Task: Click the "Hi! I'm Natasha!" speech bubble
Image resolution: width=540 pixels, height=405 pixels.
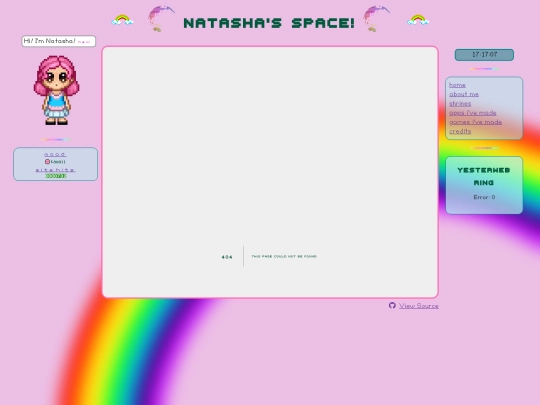Action: click(x=59, y=41)
